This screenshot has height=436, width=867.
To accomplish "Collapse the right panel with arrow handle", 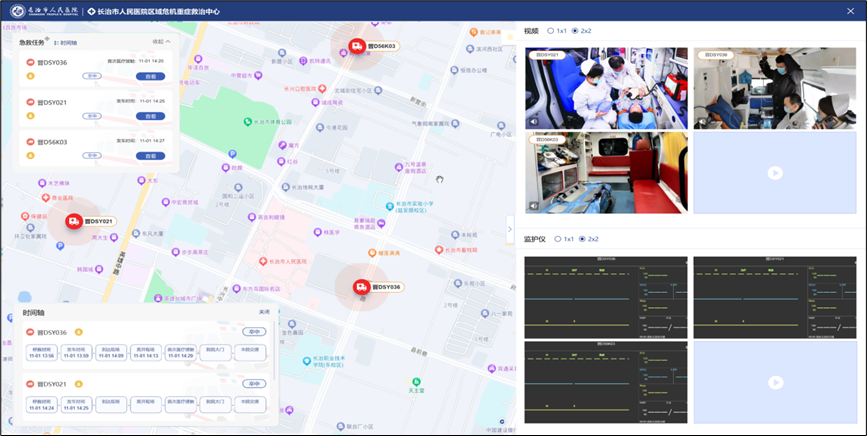I will (x=509, y=228).
